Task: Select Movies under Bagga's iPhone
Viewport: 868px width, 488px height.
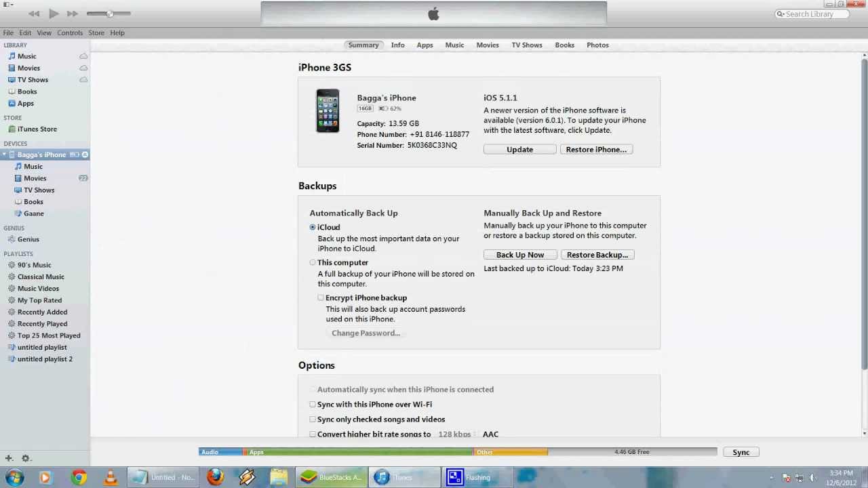Action: click(35, 178)
